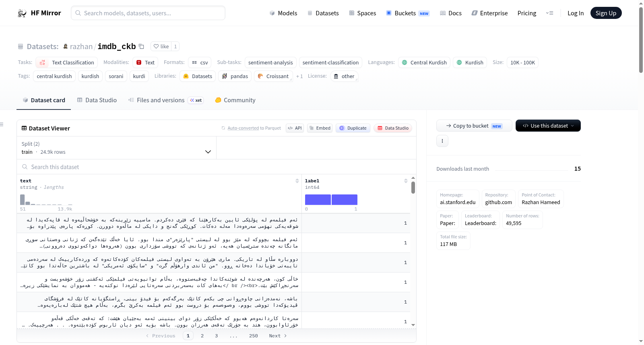Open the Datasets library tag
This screenshot has height=345, width=644.
[x=198, y=76]
